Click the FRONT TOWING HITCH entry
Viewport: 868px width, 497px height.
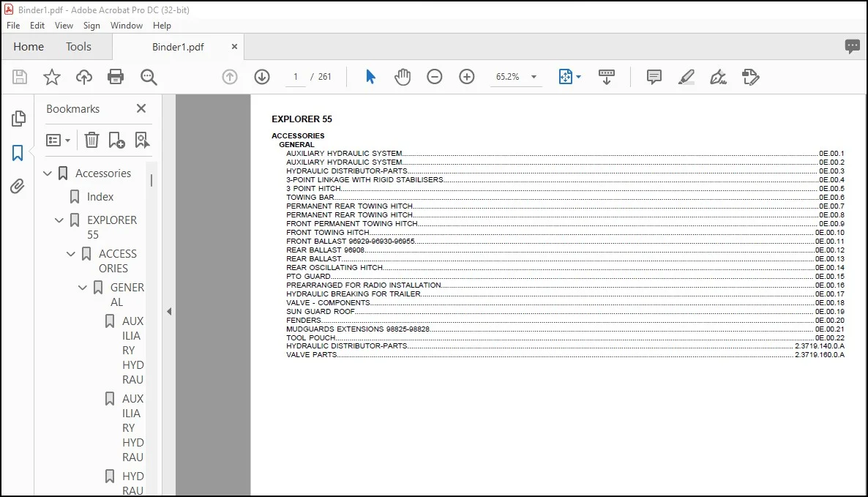click(328, 233)
